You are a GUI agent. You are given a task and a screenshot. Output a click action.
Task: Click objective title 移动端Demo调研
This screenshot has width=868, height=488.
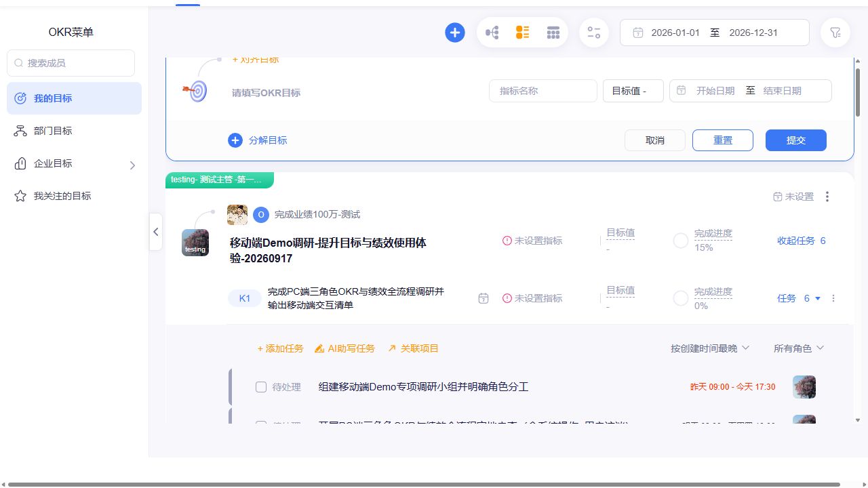coord(328,250)
